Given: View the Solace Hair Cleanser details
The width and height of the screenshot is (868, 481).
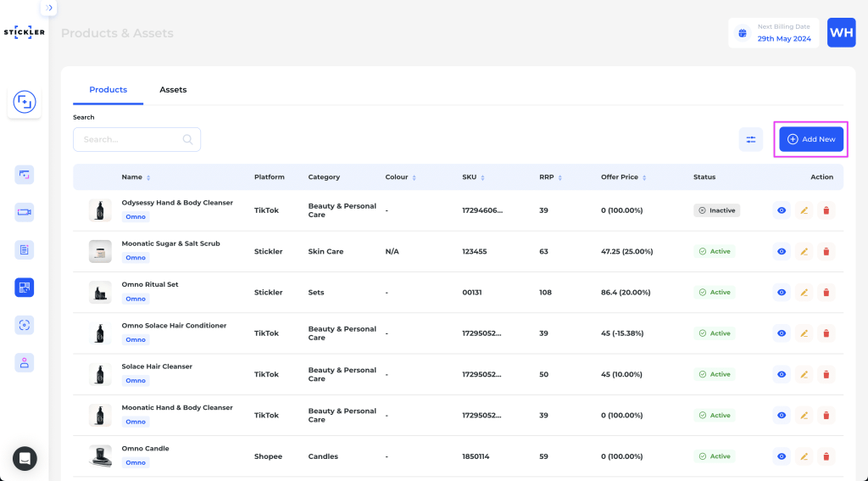Looking at the screenshot, I should (x=782, y=374).
